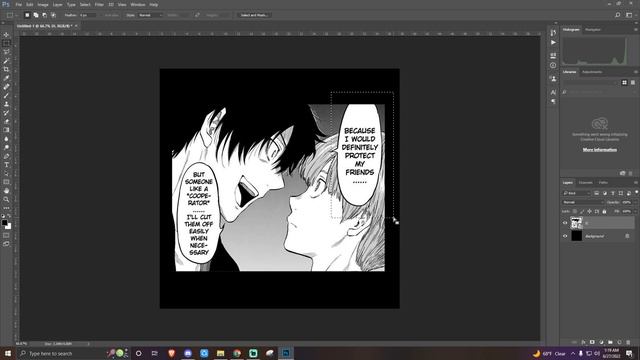This screenshot has width=640, height=360.
Task: Switch to the Adjustments tab
Action: (x=592, y=72)
